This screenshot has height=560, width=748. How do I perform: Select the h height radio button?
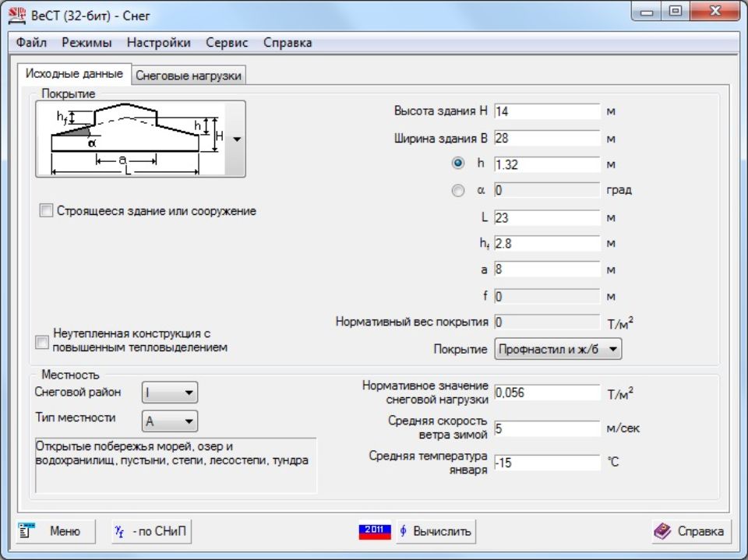click(458, 164)
